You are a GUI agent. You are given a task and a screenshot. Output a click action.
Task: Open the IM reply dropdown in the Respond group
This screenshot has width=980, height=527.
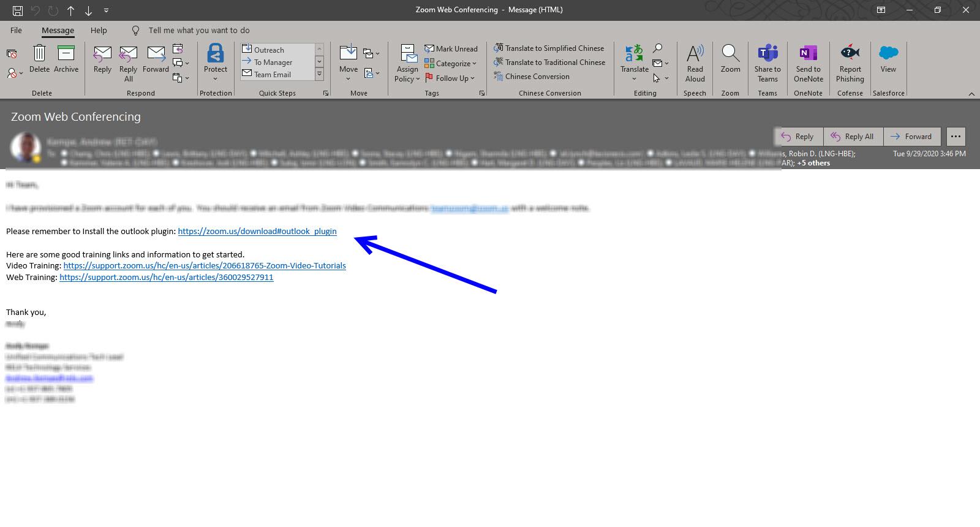[181, 63]
